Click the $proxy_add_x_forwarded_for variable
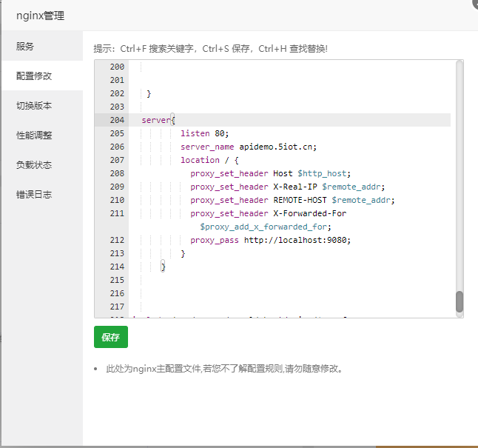478x448 pixels. pos(265,227)
